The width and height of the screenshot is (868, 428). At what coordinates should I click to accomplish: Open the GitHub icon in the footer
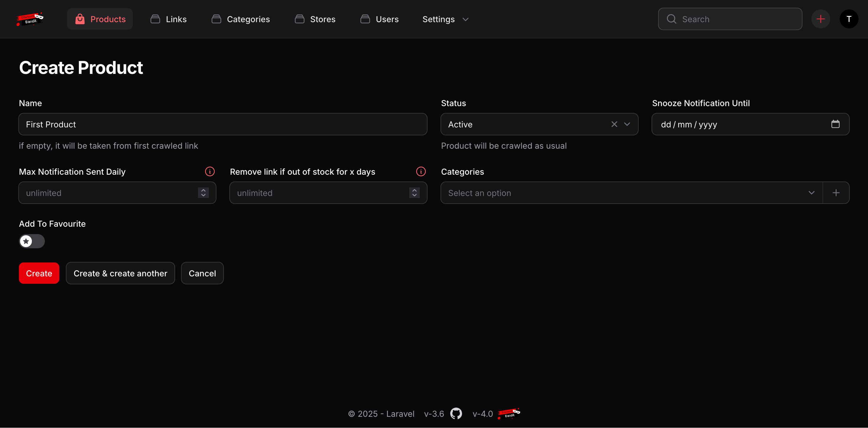[456, 414]
